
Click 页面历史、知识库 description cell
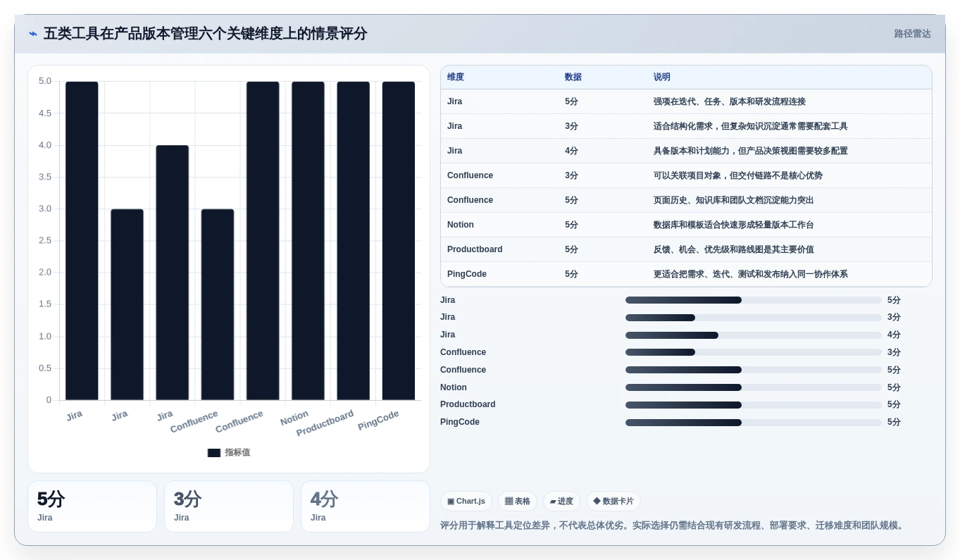[733, 200]
